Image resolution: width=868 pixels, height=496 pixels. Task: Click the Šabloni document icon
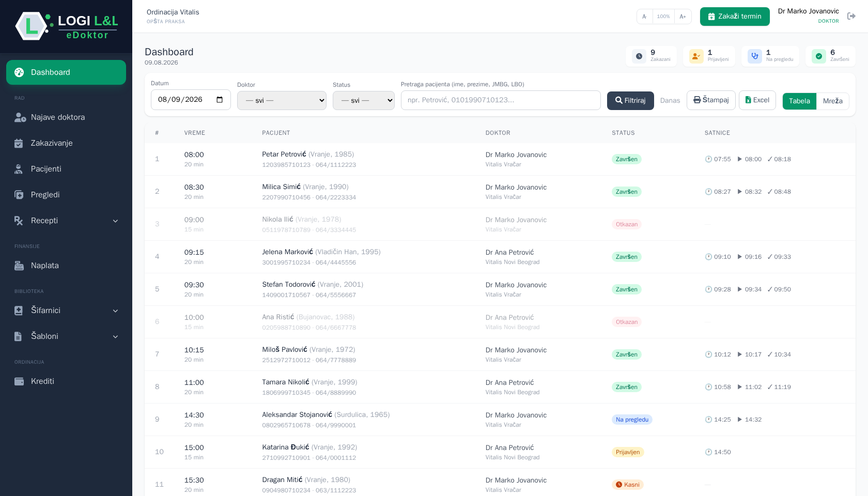tap(18, 336)
